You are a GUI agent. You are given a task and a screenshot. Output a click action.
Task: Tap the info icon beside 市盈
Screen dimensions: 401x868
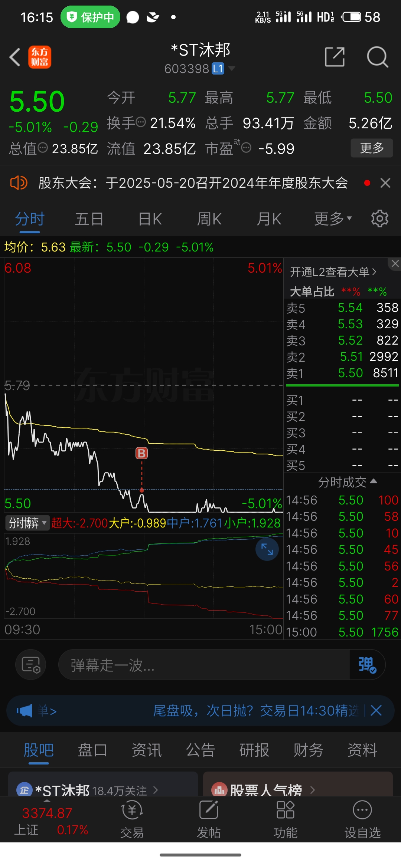pos(246,148)
